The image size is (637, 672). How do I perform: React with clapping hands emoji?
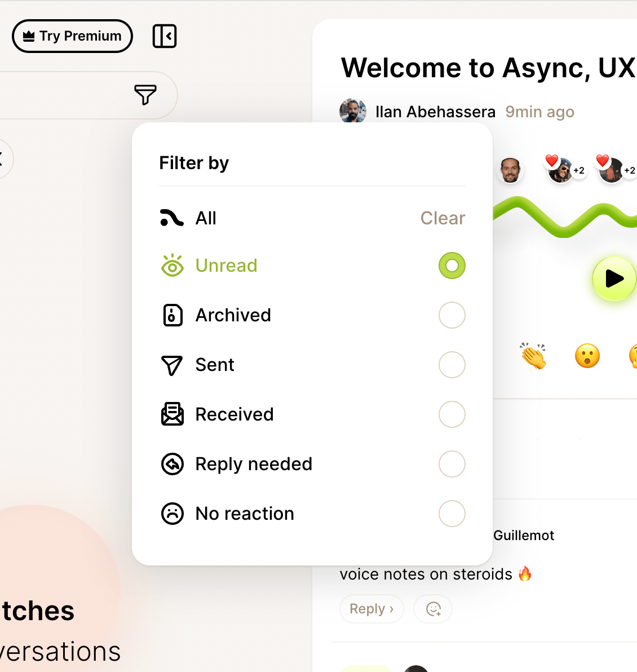click(x=533, y=356)
